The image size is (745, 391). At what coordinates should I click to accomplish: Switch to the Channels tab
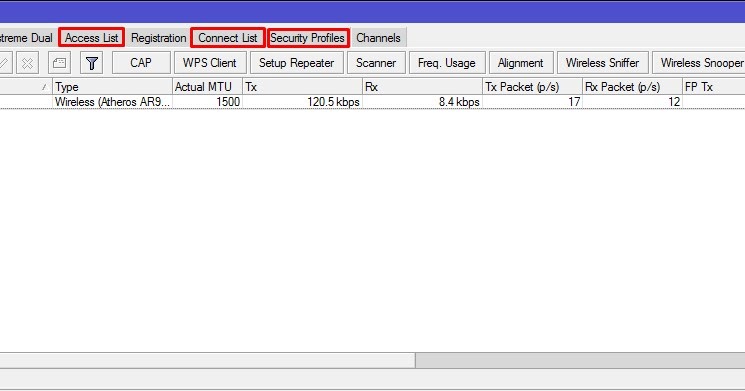pyautogui.click(x=378, y=38)
